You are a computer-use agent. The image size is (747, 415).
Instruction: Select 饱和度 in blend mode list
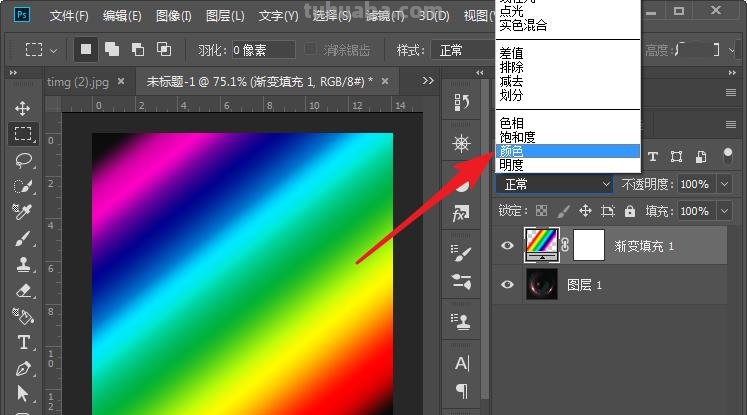pos(567,137)
